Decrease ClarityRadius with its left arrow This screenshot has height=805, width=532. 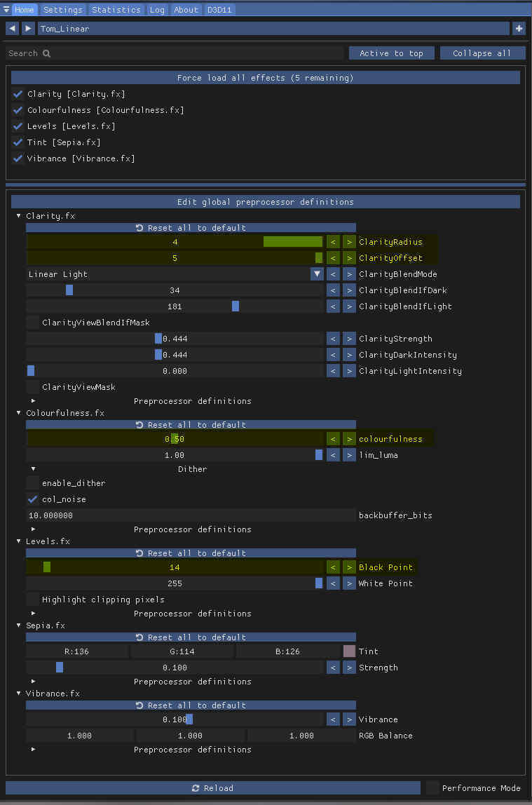(x=333, y=242)
